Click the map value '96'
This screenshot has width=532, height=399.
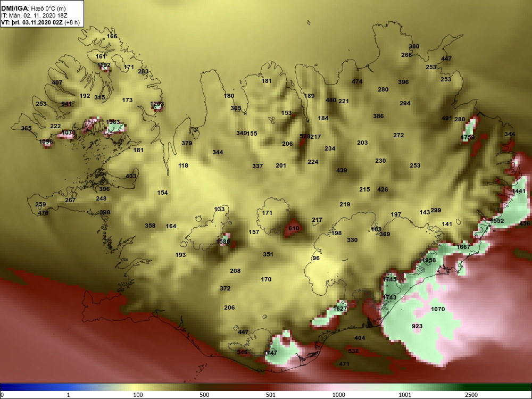pyautogui.click(x=316, y=258)
